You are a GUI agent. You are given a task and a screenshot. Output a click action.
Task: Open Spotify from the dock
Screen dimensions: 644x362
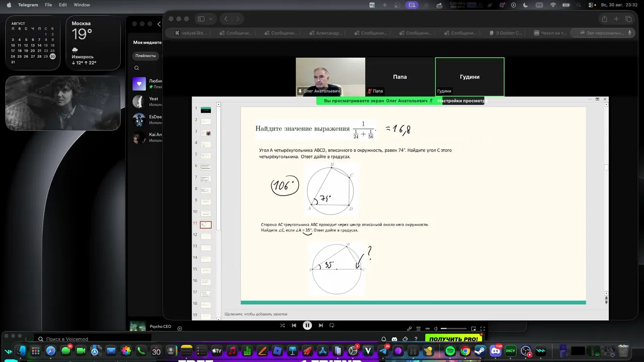pos(450,351)
